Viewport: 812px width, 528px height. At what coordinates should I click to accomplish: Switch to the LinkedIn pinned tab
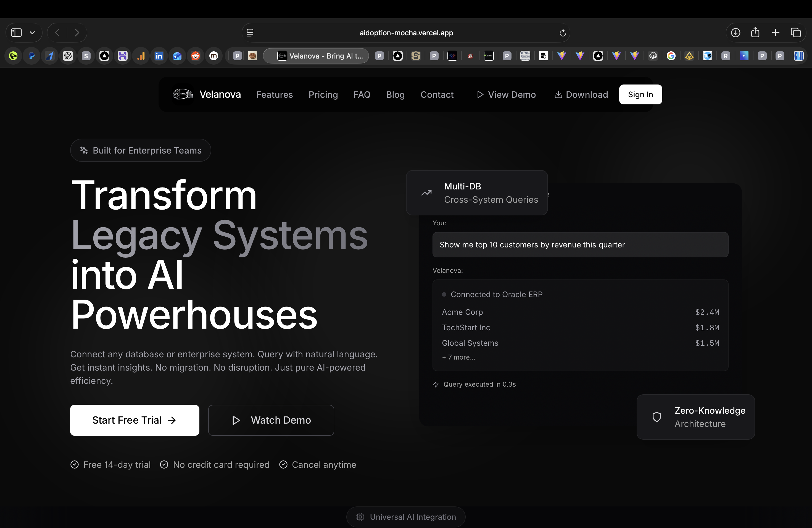(x=159, y=56)
